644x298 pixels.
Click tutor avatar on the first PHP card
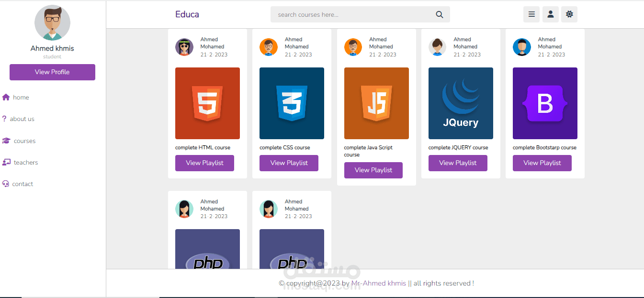tap(184, 209)
